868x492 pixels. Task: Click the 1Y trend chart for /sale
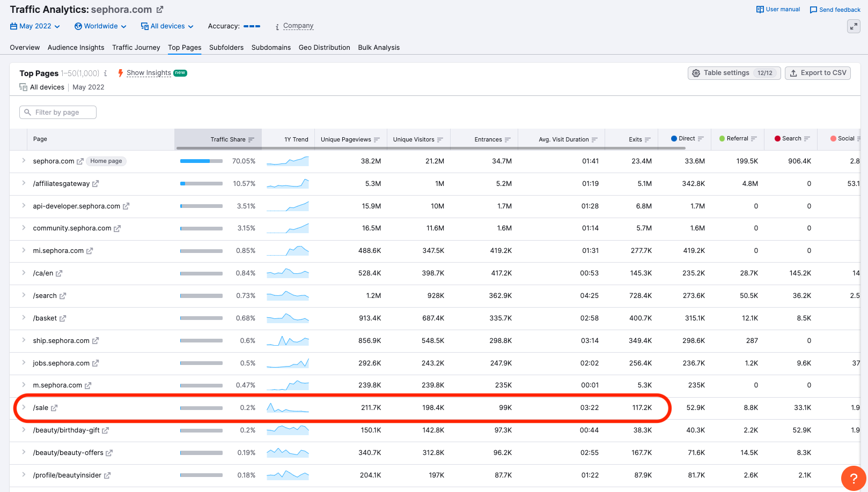tap(288, 408)
